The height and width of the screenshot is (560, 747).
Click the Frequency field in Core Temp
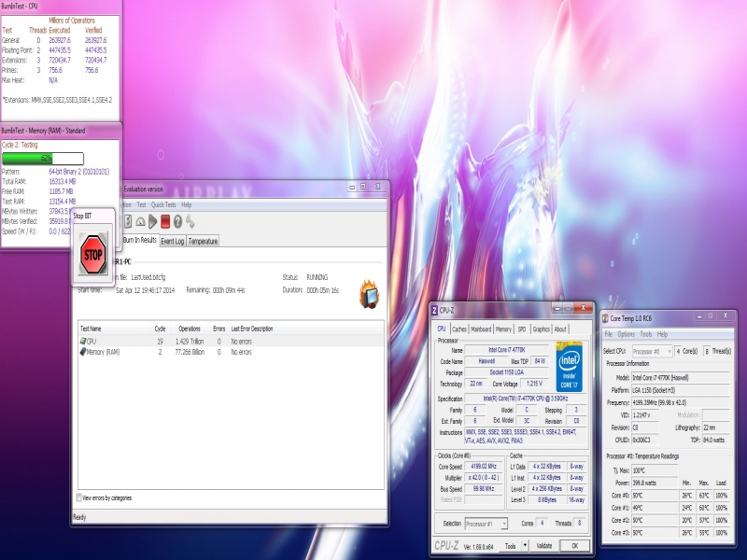coord(681,402)
